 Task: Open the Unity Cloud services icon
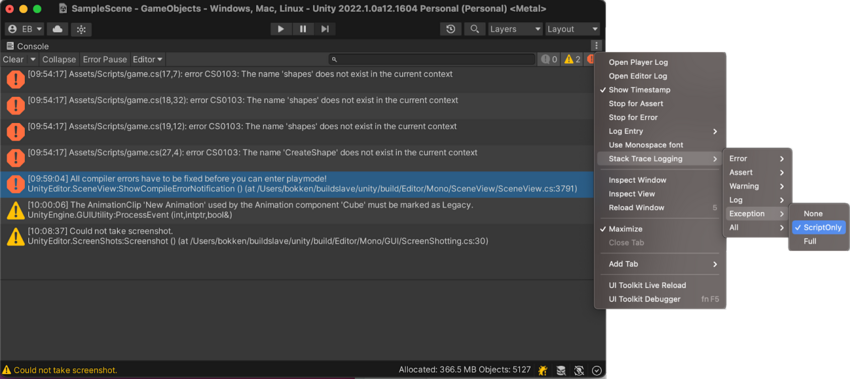(57, 29)
